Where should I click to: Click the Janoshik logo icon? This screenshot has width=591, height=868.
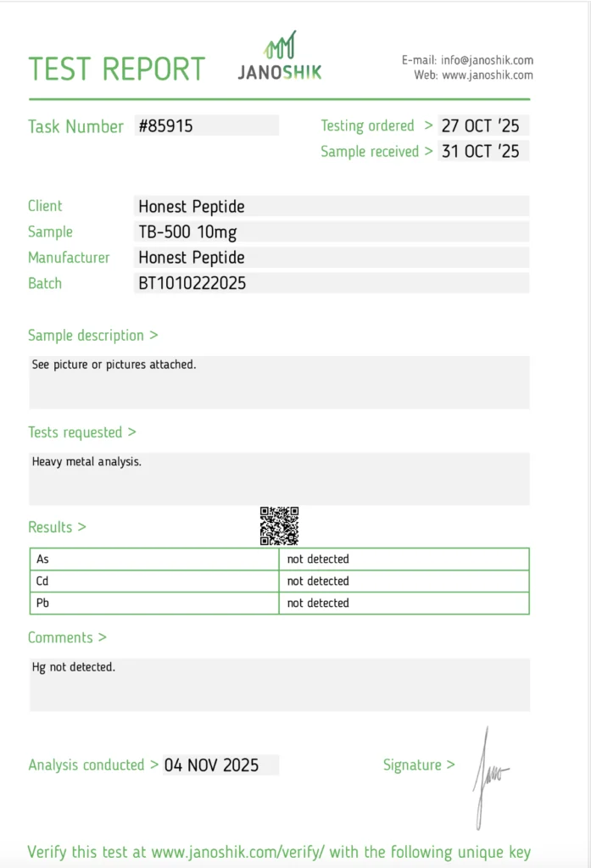279,46
